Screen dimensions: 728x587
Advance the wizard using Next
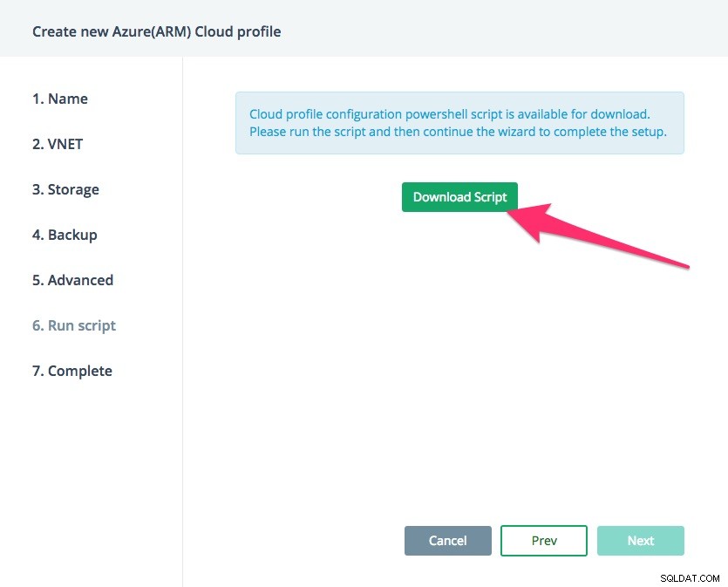tap(640, 541)
